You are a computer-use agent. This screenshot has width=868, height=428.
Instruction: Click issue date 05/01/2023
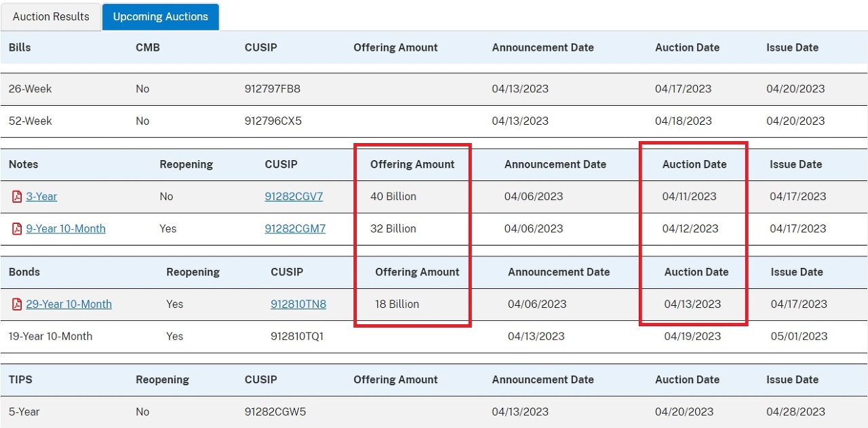[x=800, y=336]
